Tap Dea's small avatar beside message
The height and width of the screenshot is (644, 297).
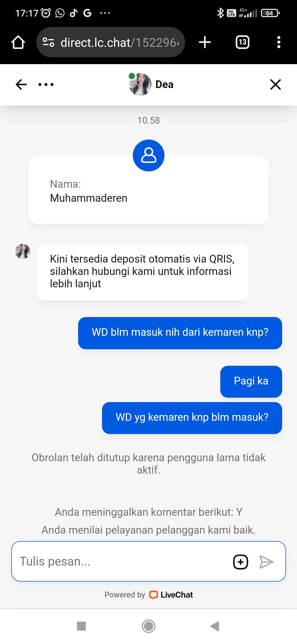23,251
